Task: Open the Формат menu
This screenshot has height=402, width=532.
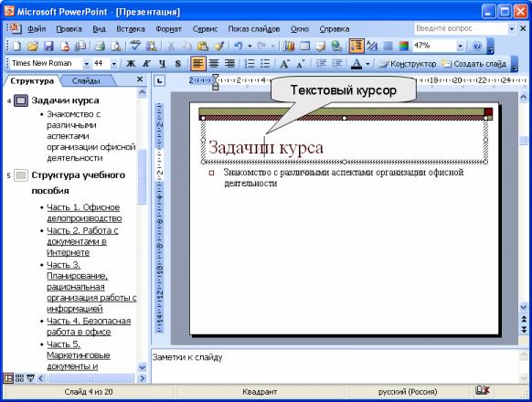Action: (168, 29)
